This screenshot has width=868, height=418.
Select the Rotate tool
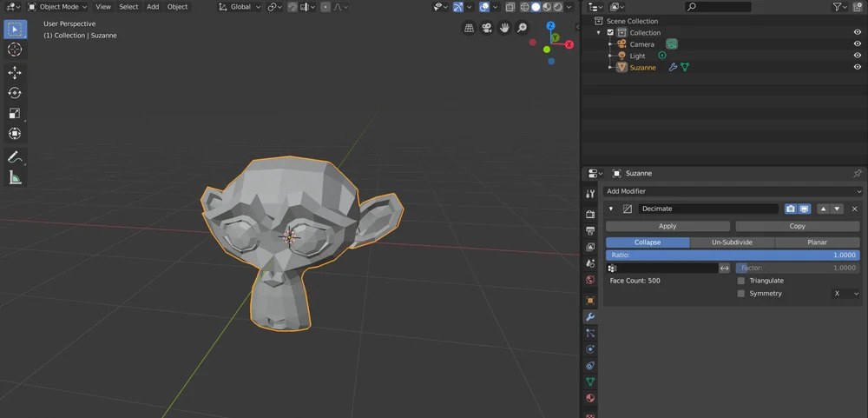[x=15, y=93]
